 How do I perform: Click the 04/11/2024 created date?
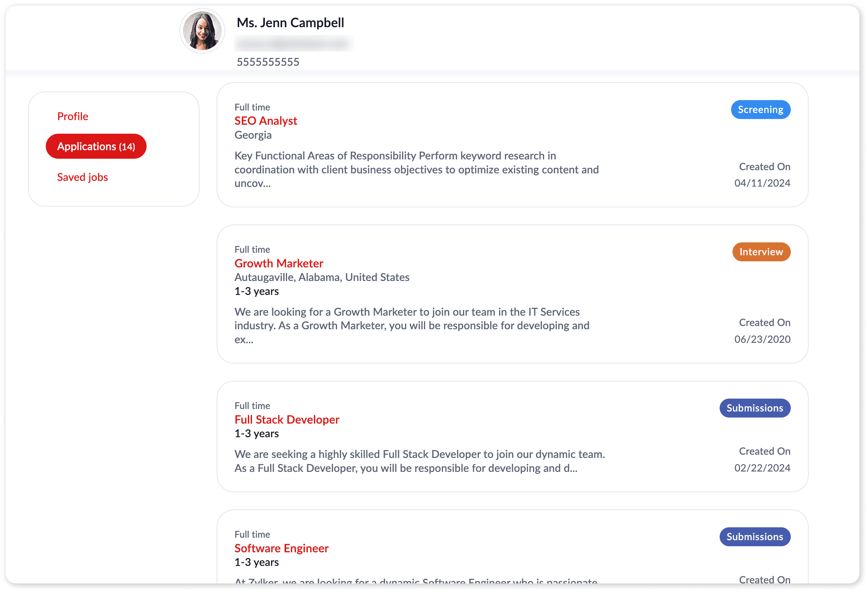[762, 183]
